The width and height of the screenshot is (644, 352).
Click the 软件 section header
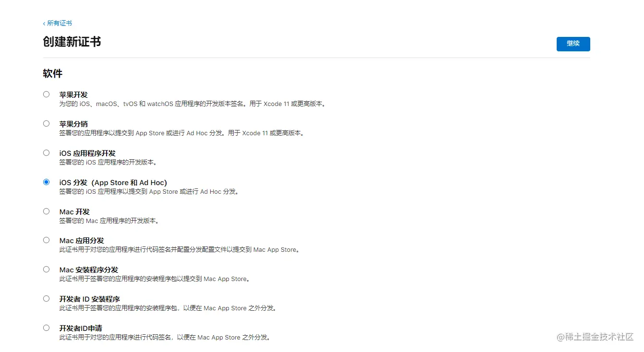[51, 73]
